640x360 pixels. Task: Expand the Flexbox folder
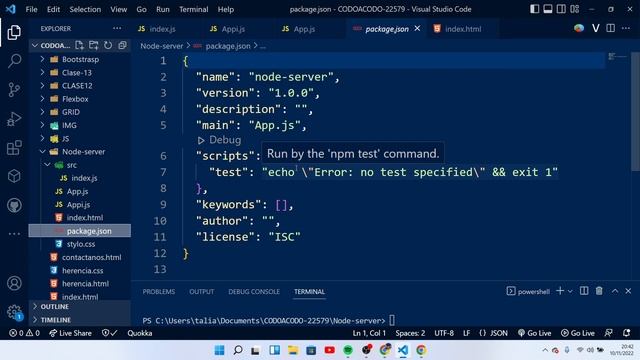[x=75, y=99]
